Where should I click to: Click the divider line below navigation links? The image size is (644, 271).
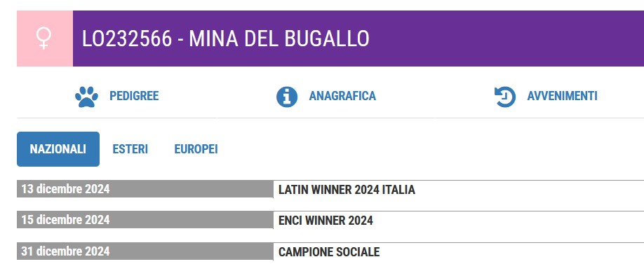click(330, 118)
